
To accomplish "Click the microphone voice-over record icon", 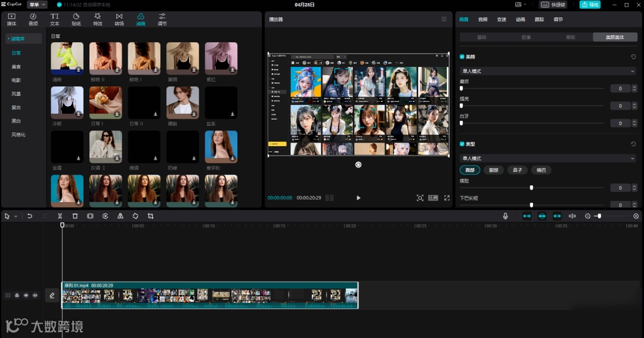I will [x=506, y=216].
